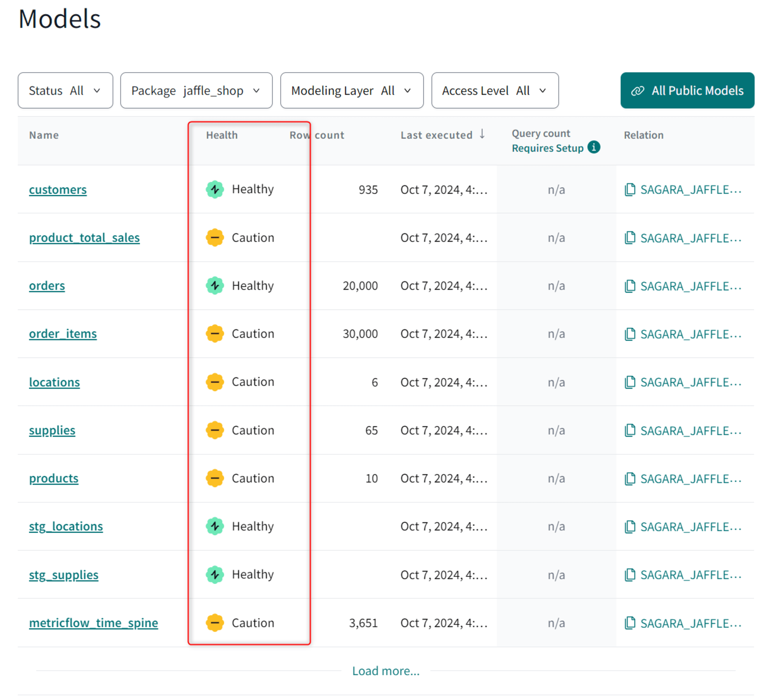Click the Query count info icon

[594, 147]
